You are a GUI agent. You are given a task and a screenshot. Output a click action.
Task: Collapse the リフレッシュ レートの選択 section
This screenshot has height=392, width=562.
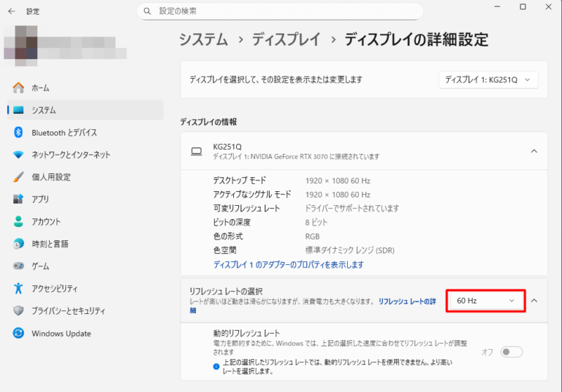534,301
